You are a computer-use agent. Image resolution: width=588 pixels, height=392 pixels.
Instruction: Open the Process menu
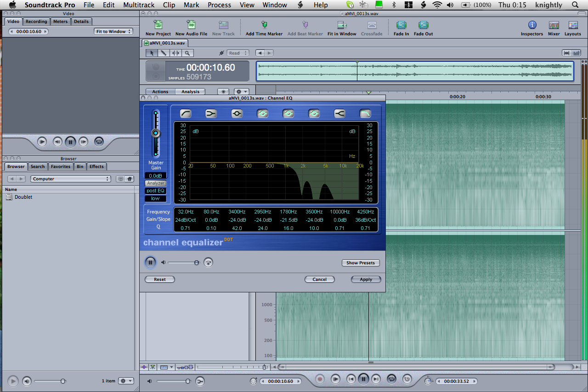tap(219, 5)
